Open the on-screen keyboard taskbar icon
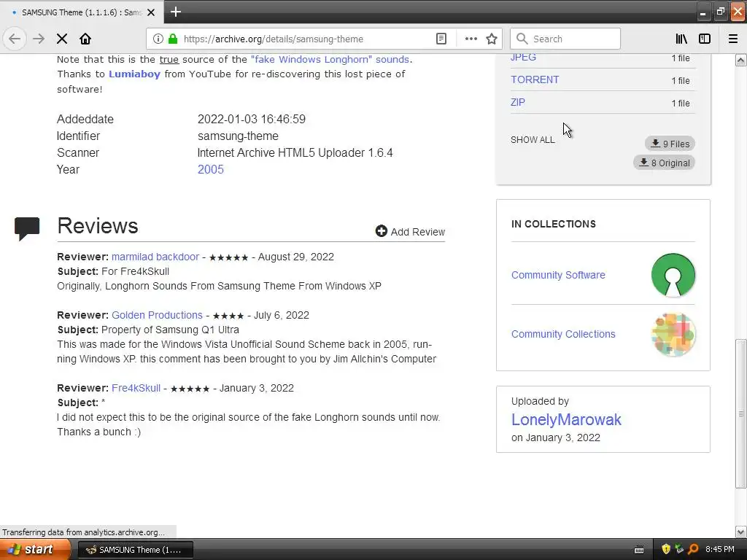 [639, 550]
